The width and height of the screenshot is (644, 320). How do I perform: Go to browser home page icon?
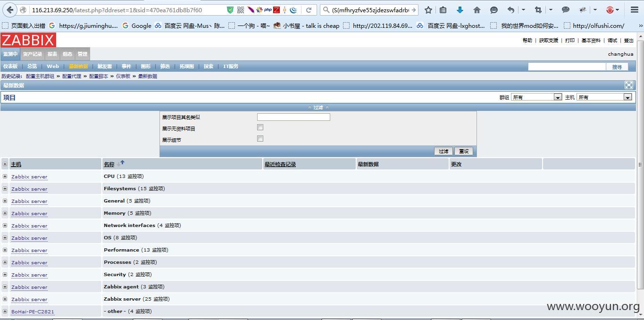click(477, 10)
